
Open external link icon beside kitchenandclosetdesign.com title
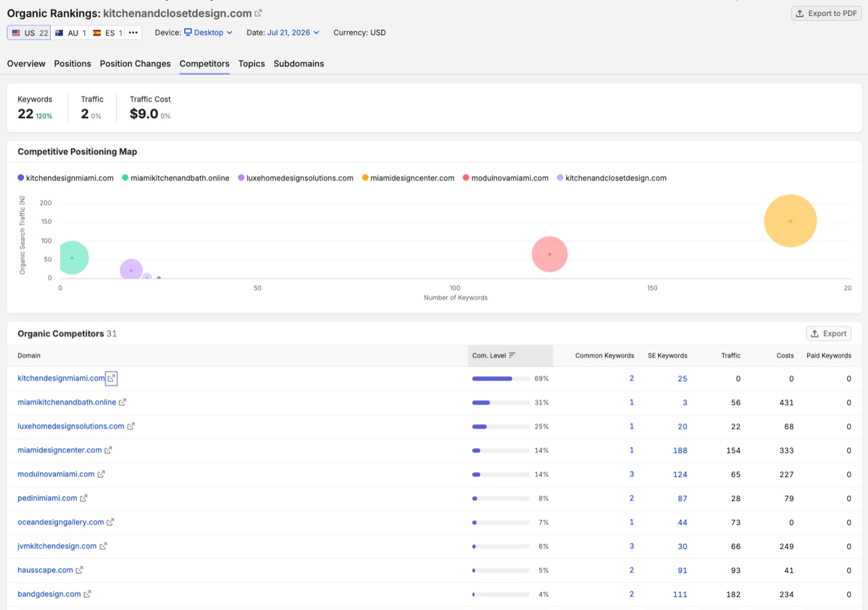(258, 13)
